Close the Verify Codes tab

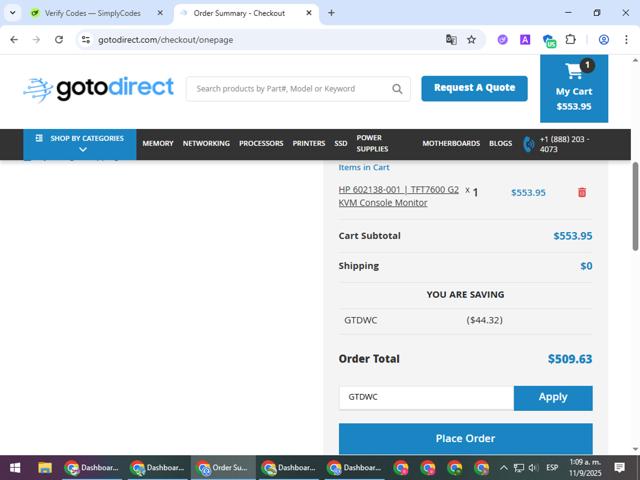160,13
